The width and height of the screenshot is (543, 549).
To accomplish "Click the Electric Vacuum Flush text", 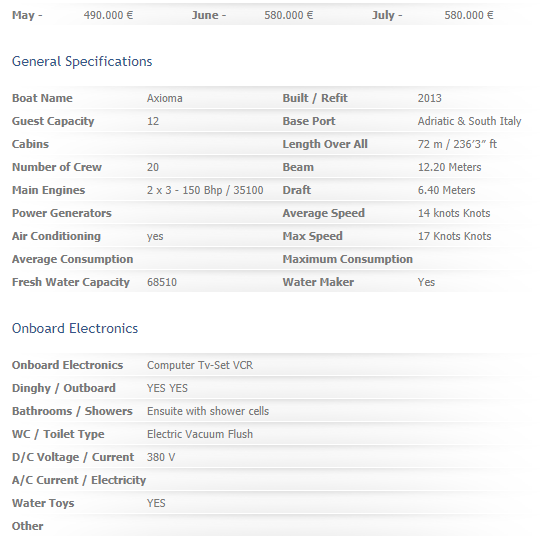I will [x=200, y=434].
